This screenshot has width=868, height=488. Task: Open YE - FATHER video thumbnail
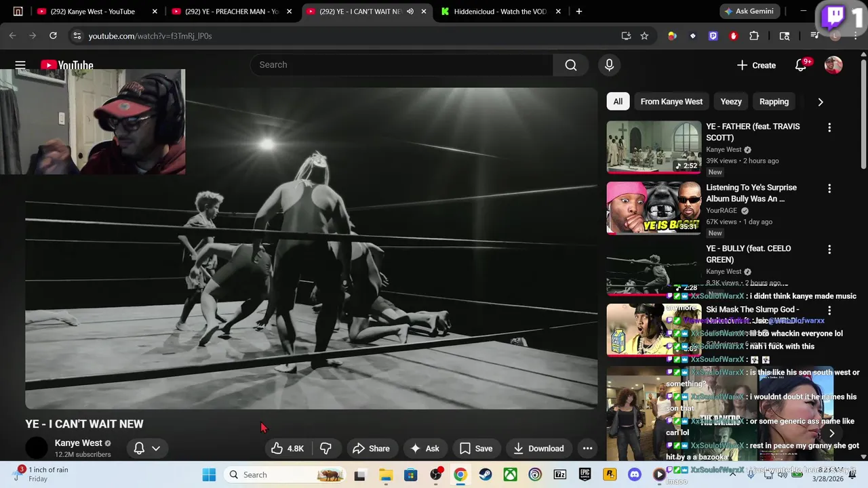[x=654, y=147]
